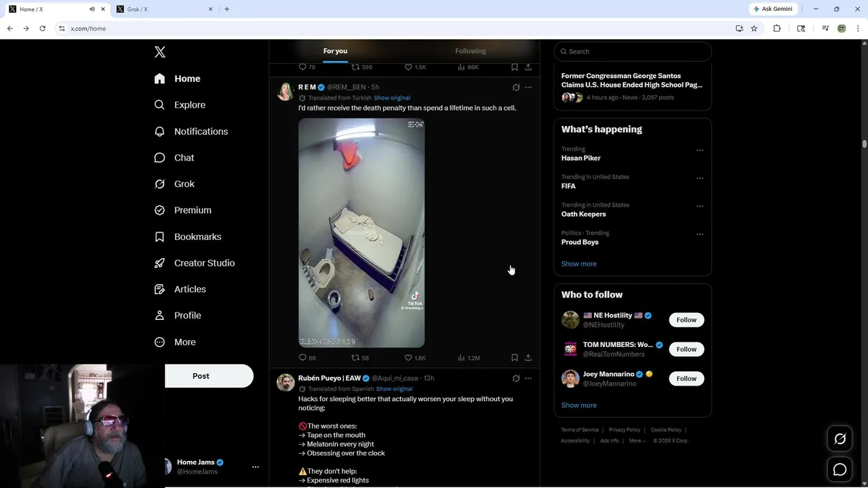Open R E M post's more options
This screenshot has height=488, width=868.
click(528, 87)
